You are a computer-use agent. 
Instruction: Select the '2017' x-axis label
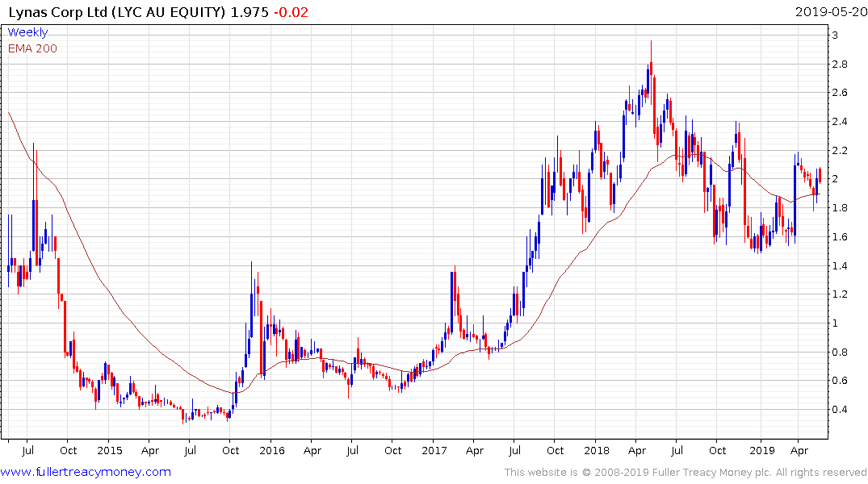(434, 451)
